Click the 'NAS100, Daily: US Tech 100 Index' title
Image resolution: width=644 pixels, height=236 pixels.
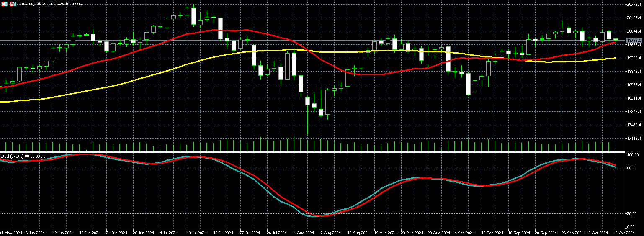[50, 4]
